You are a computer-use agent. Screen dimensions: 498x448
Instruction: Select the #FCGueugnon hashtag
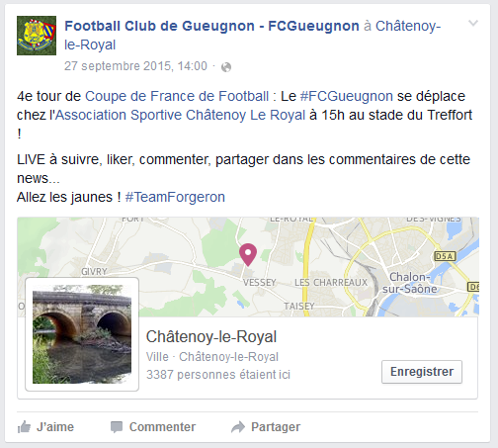tap(347, 96)
